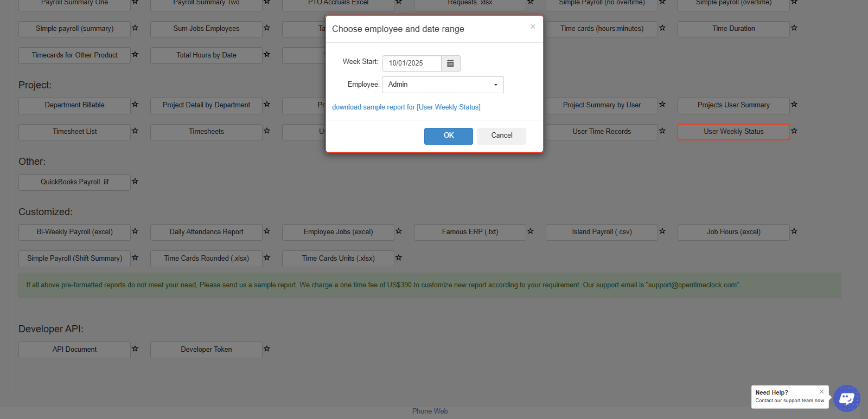Click the Week Start date field

412,63
